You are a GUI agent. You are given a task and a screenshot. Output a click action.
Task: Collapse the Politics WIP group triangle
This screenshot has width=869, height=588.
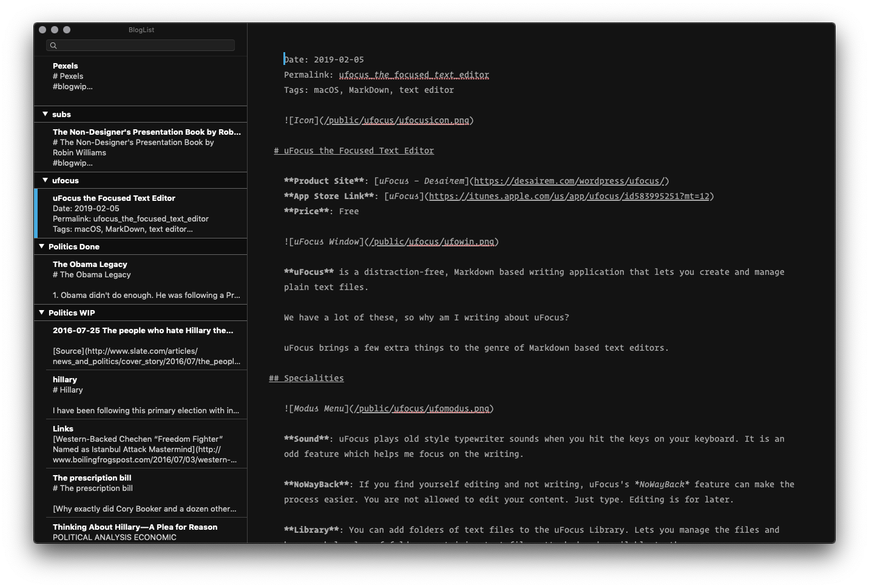42,313
